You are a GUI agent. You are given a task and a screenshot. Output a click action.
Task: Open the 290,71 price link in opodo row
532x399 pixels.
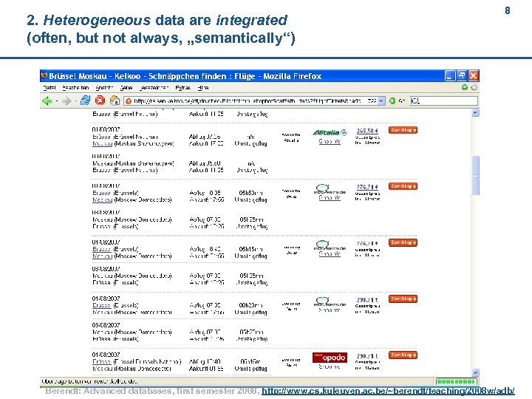pos(367,356)
